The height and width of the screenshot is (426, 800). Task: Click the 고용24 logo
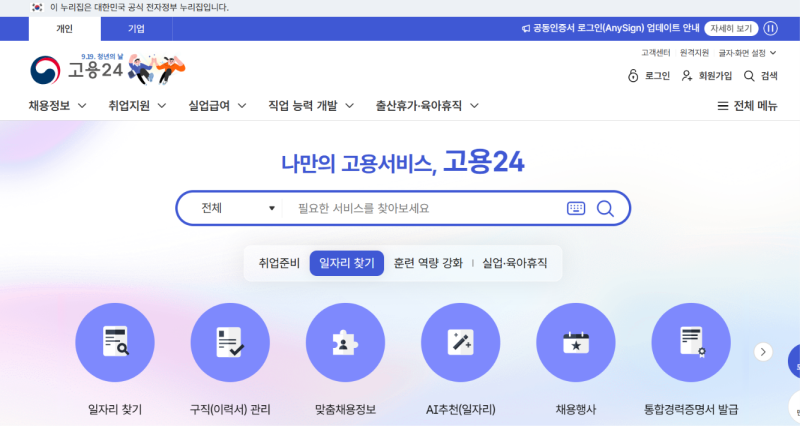click(x=77, y=70)
